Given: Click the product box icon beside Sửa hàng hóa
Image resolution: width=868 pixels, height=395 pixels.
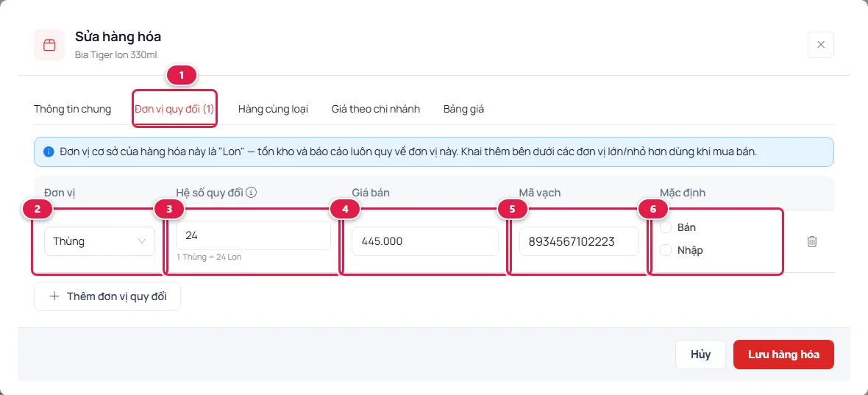Looking at the screenshot, I should tap(49, 45).
